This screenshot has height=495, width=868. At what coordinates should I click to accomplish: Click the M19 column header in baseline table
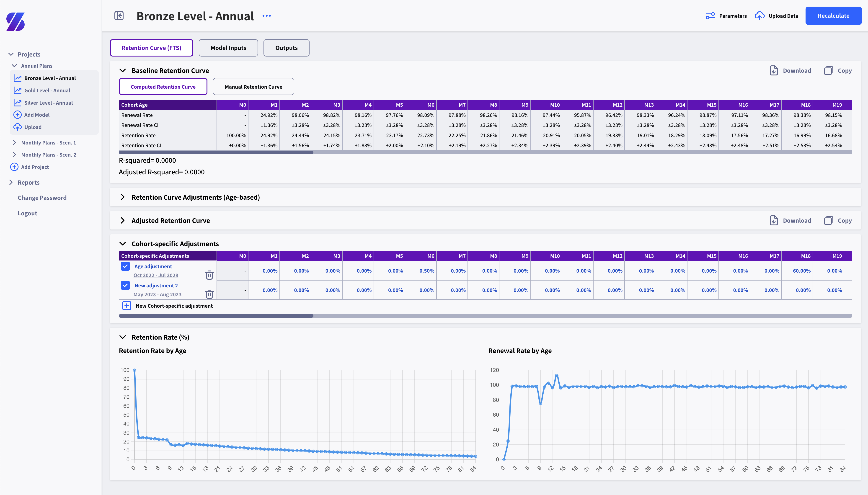tap(828, 105)
